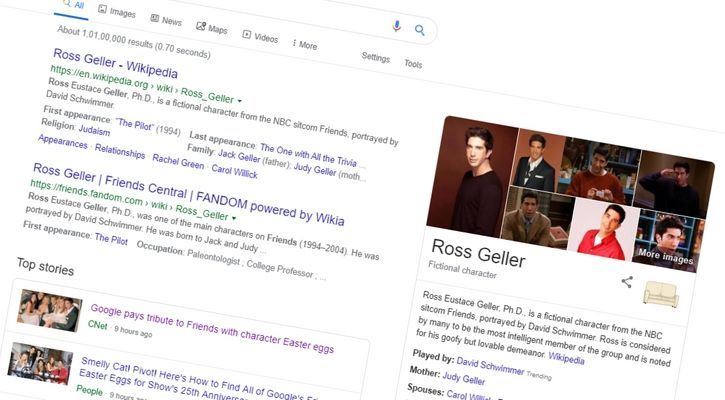Click More images in knowledge panel
This screenshot has height=400, width=725.
point(666,256)
